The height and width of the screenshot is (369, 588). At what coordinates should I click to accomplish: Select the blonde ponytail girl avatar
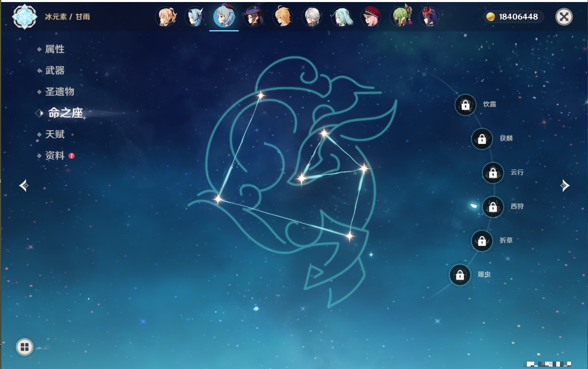[x=166, y=17]
